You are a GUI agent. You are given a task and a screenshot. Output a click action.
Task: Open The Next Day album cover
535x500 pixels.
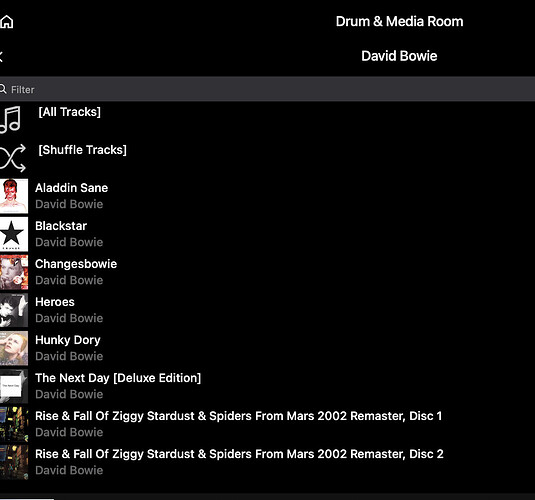coord(14,386)
